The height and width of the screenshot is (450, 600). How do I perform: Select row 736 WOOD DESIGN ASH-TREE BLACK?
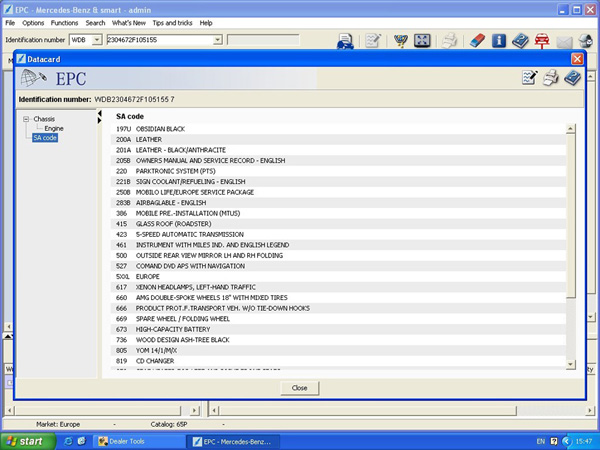338,340
